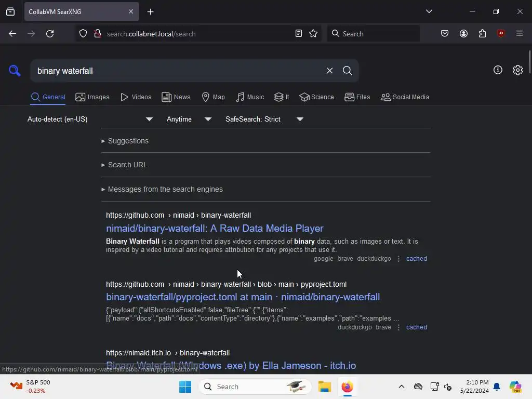Click the Firefox toolbar Search box
Image resolution: width=532 pixels, height=399 pixels.
point(373,34)
